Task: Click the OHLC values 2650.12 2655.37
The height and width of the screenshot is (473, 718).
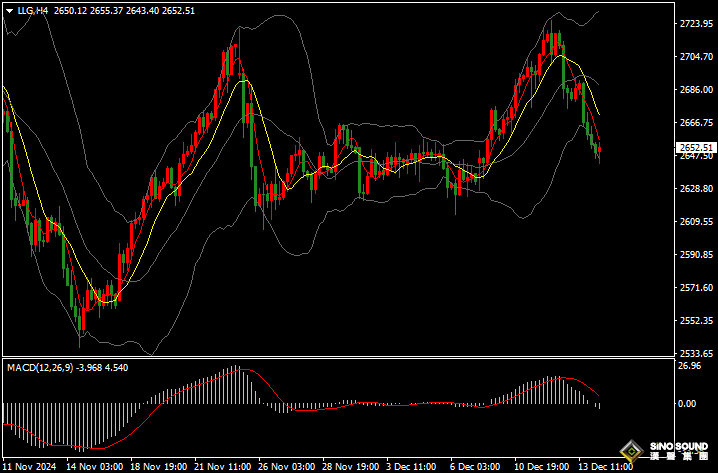Action: [x=88, y=11]
